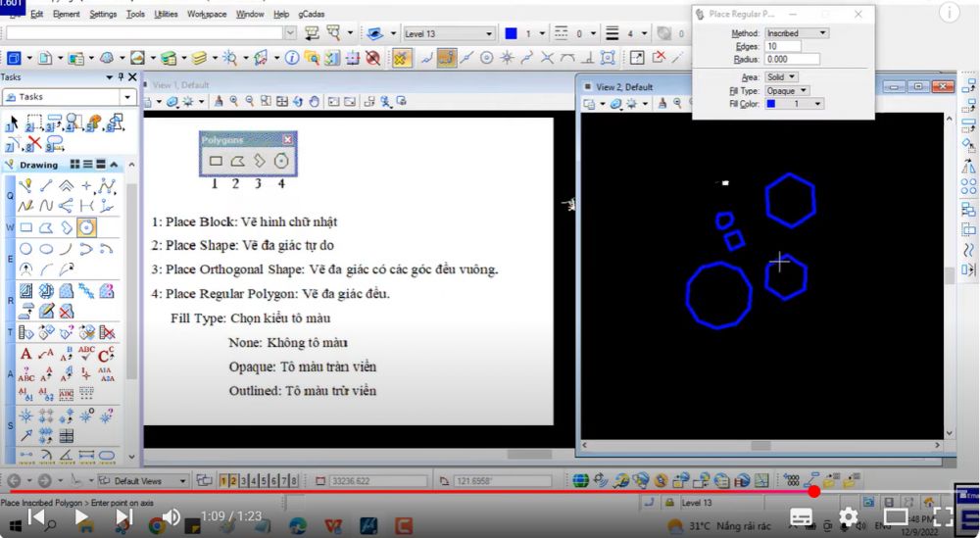Toggle view number 8 button
This screenshot has width=980, height=538.
coord(294,481)
